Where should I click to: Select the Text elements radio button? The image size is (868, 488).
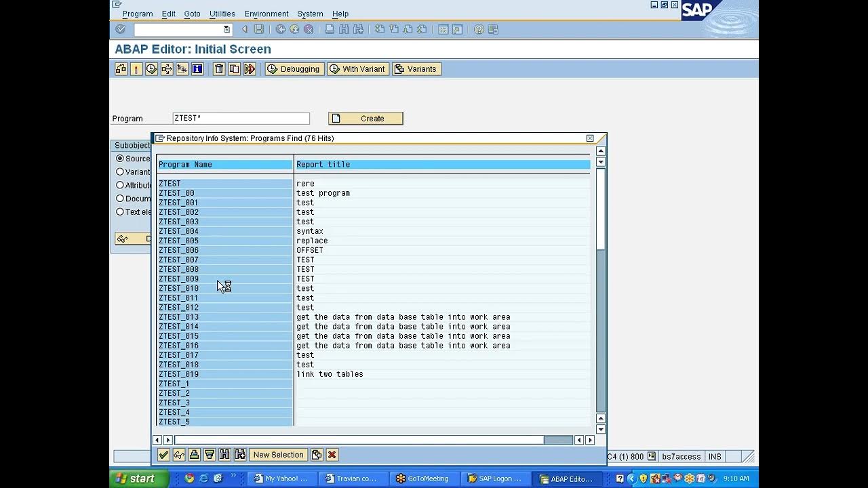coord(120,211)
